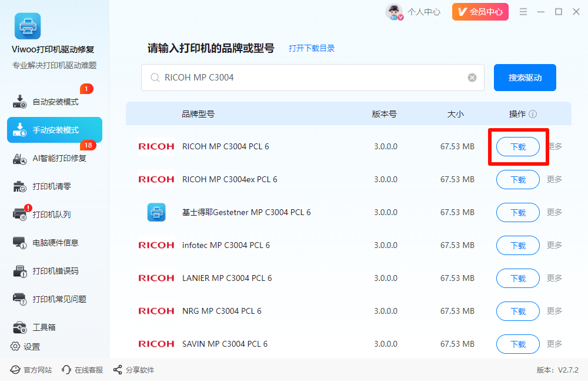
Task: Click the info icon next to 操作
Action: (533, 114)
